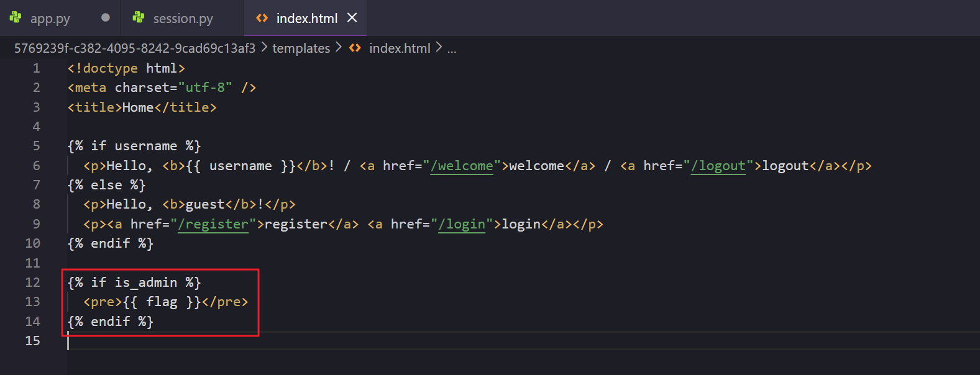The image size is (980, 375).
Task: Click line number 5 in gutter
Action: pos(36,146)
